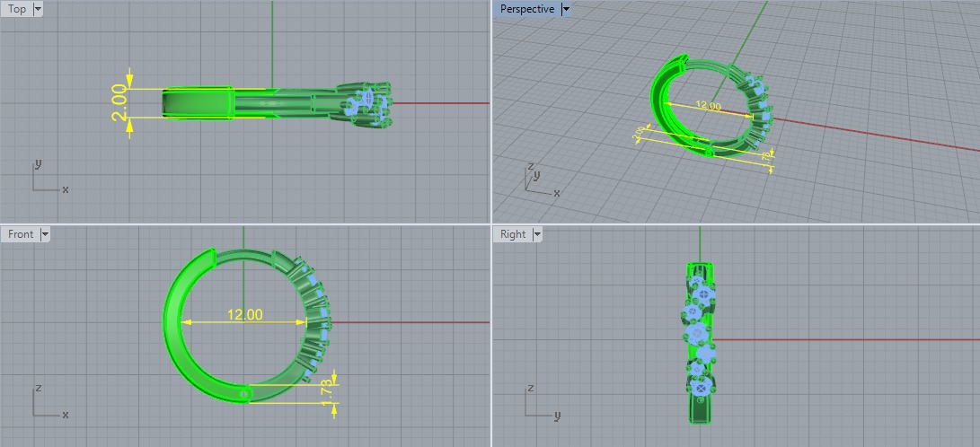The width and height of the screenshot is (980, 447).
Task: Select the 12.00 dimension in Front view
Action: pyautogui.click(x=244, y=315)
